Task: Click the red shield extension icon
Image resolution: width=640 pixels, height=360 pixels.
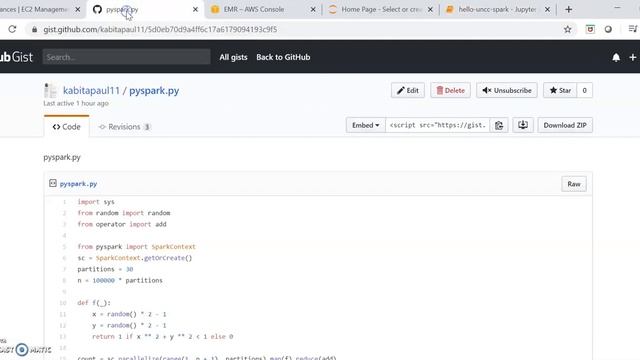Action: pyautogui.click(x=590, y=29)
